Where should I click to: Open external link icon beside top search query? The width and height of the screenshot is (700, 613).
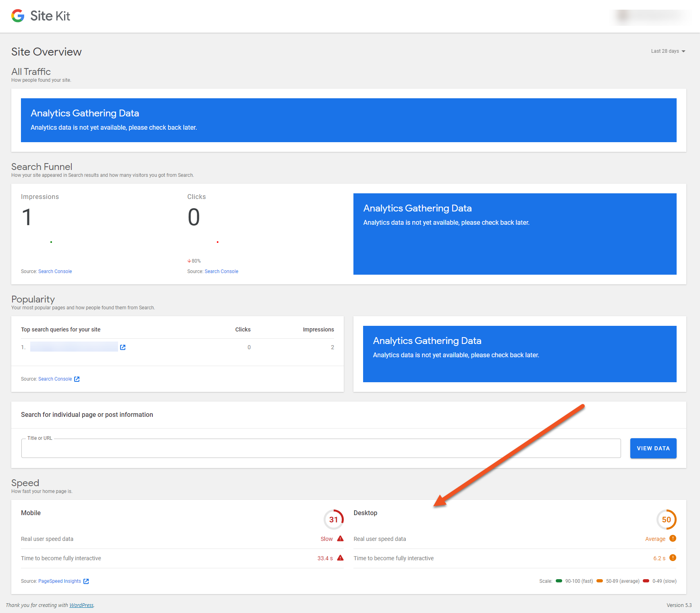point(123,347)
